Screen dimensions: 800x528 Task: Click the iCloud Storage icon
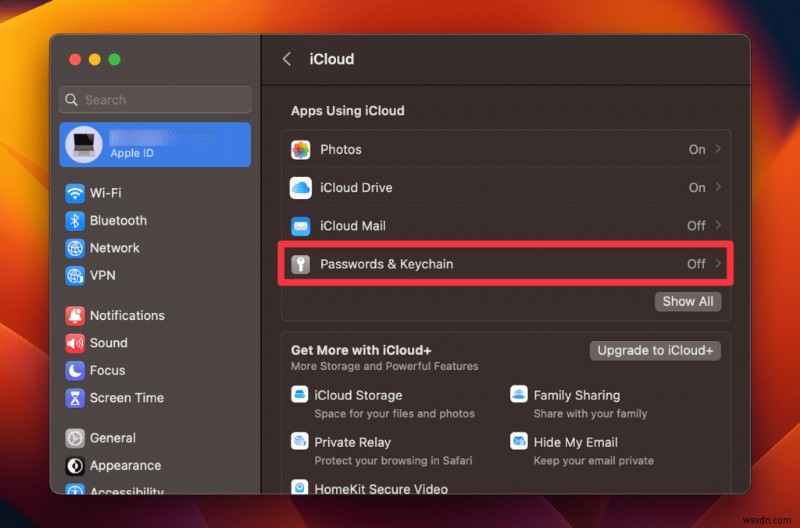(x=299, y=394)
